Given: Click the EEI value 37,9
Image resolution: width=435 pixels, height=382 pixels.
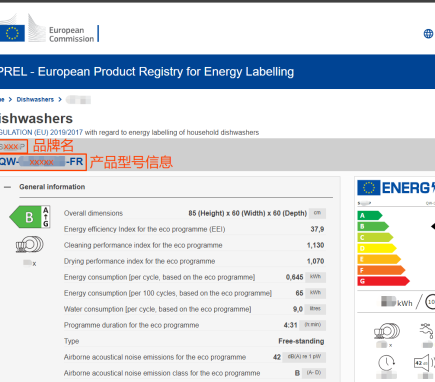Looking at the screenshot, I should click(x=317, y=229).
